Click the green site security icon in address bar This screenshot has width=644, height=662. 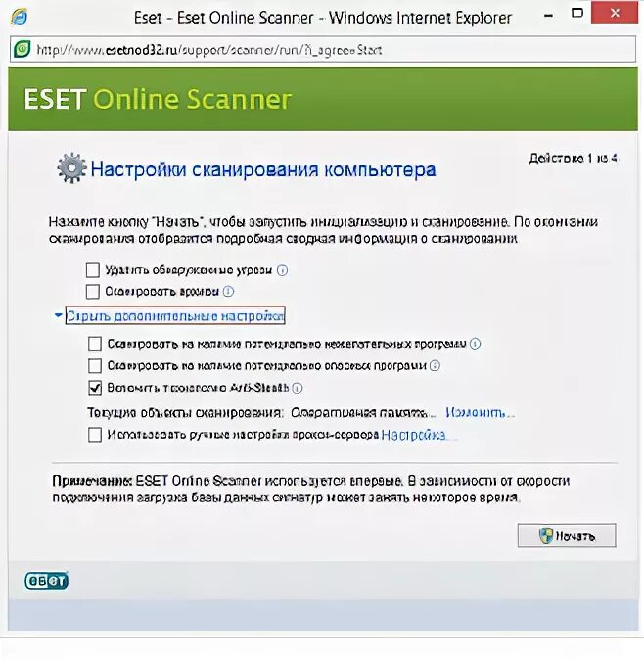click(x=22, y=49)
